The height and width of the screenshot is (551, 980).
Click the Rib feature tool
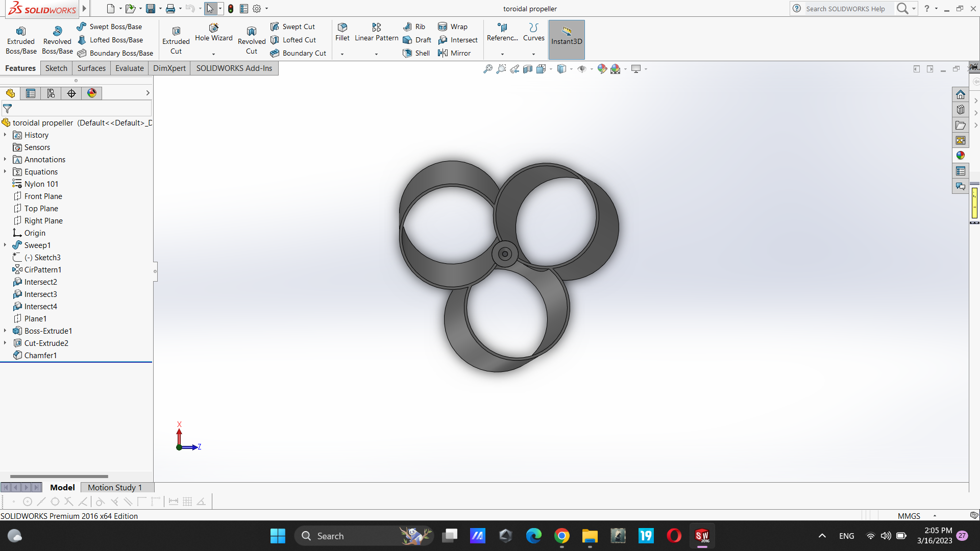point(414,27)
